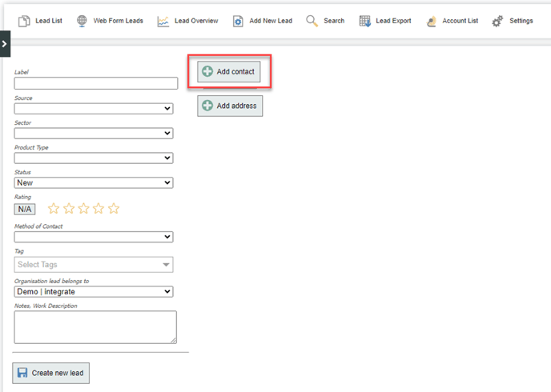Set rating to the first star
The width and height of the screenshot is (551, 392).
(54, 209)
